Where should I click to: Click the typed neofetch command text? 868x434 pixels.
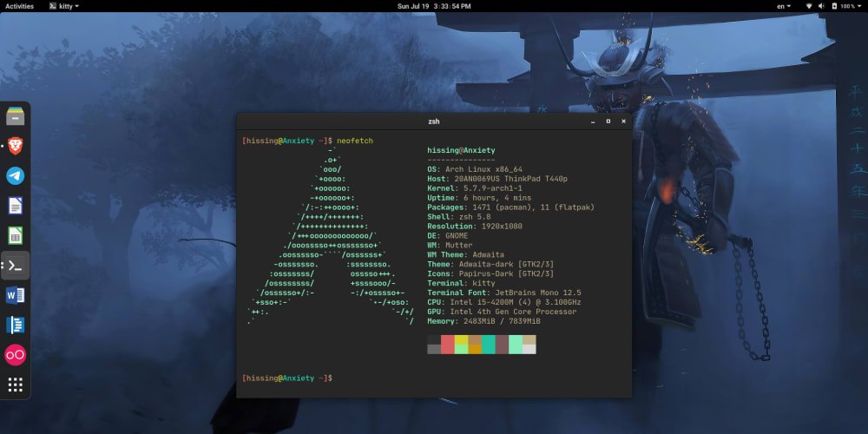point(355,141)
